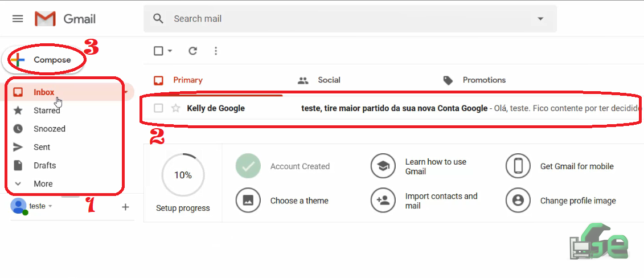Toggle the select-all checkbox in toolbar

158,51
